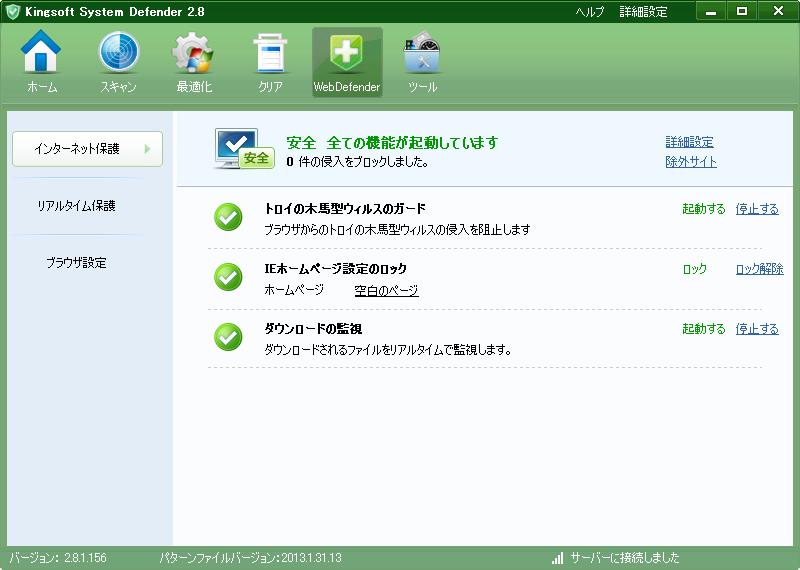Open the 空白のページ homepage link

tap(386, 290)
